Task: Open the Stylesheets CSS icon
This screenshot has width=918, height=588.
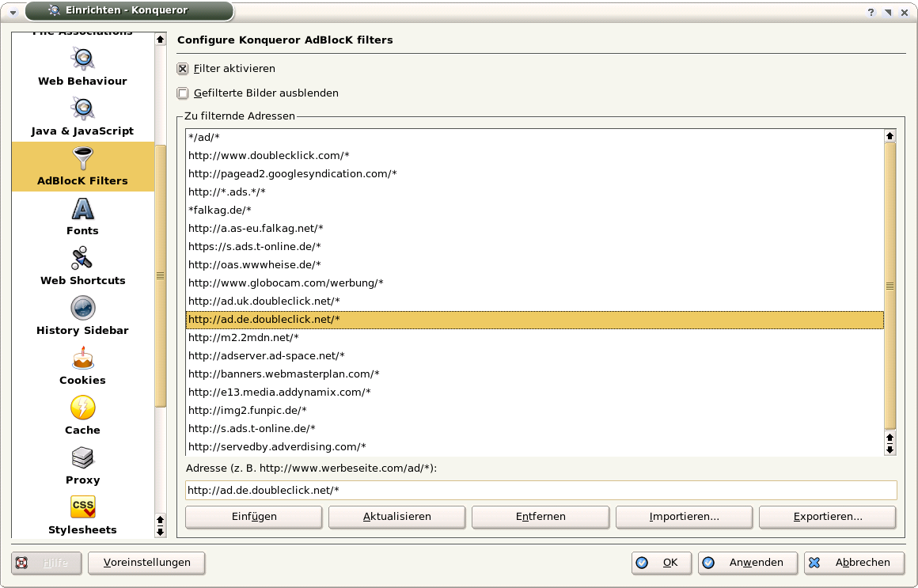Action: 82,507
